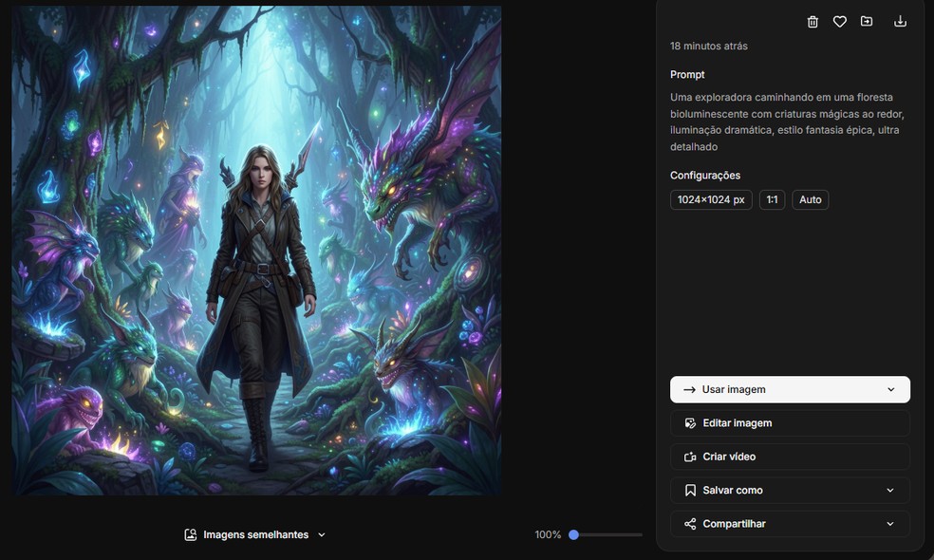The height and width of the screenshot is (560, 934).
Task: Click the Criar vídeo camera icon
Action: tap(690, 457)
